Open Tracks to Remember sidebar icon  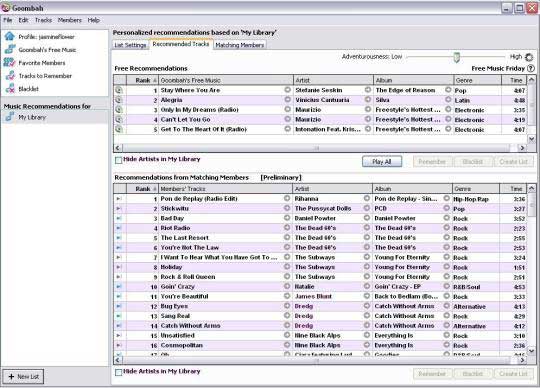10,75
